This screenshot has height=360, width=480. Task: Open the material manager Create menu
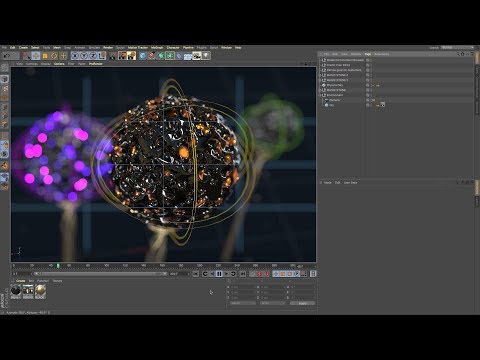tap(21, 281)
